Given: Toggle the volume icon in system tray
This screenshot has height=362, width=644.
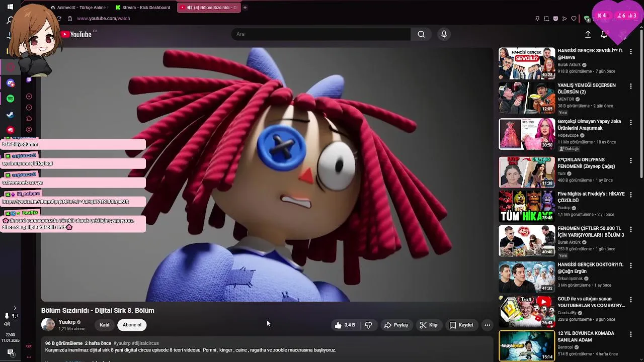Looking at the screenshot, I should pos(7,324).
